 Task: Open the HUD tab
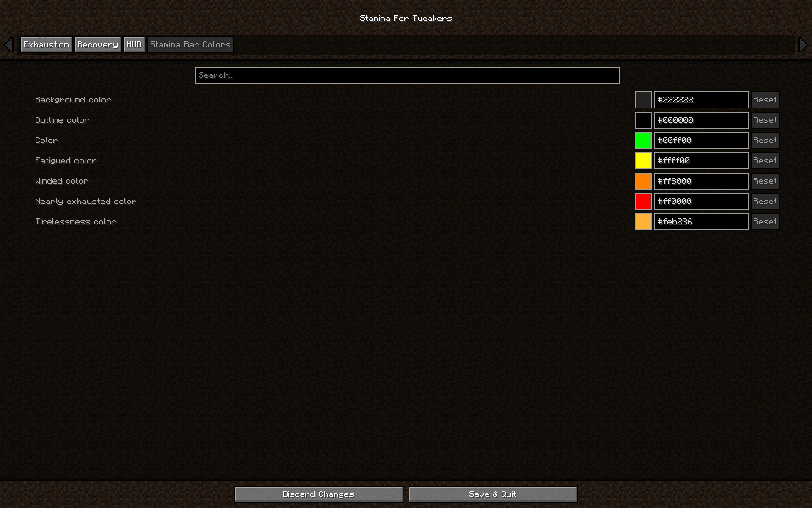tap(134, 44)
